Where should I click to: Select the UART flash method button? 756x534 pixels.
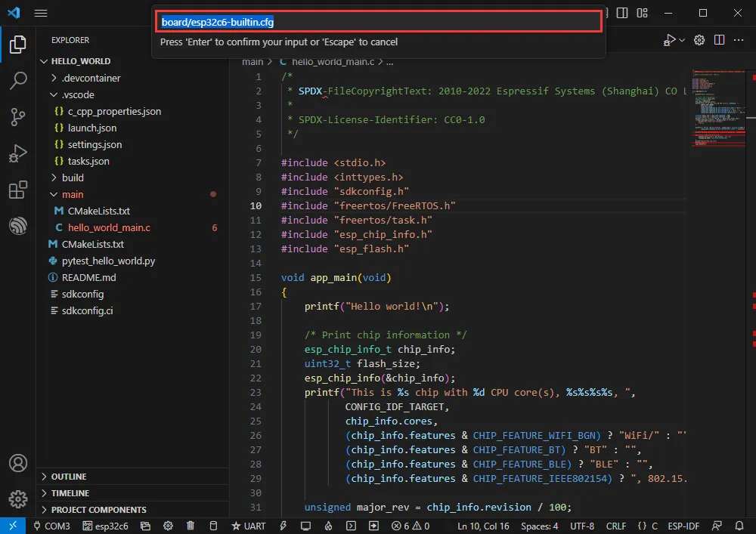(x=249, y=526)
